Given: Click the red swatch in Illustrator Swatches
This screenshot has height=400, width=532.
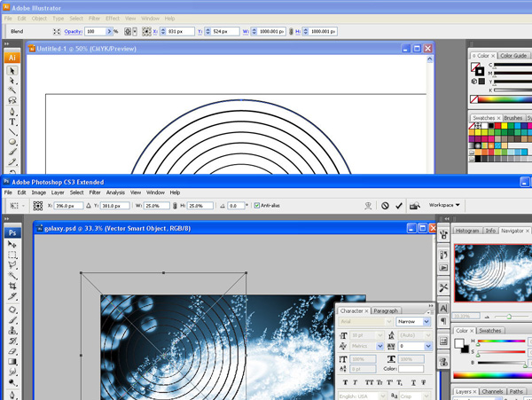Looking at the screenshot, I should coord(497,126).
